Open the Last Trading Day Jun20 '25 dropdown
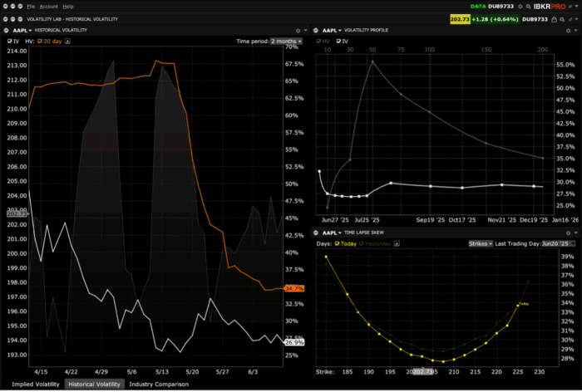Image resolution: width=582 pixels, height=392 pixels. (558, 243)
